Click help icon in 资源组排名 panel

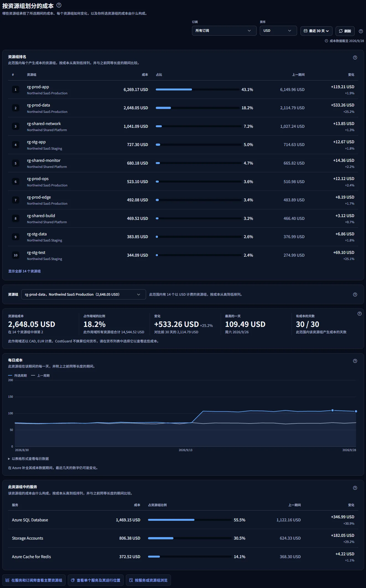coord(355,58)
